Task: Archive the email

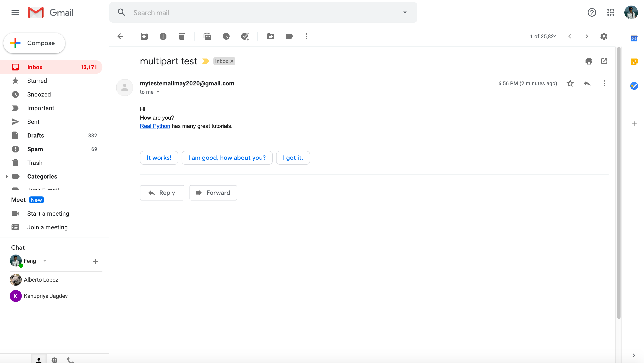Action: [144, 36]
